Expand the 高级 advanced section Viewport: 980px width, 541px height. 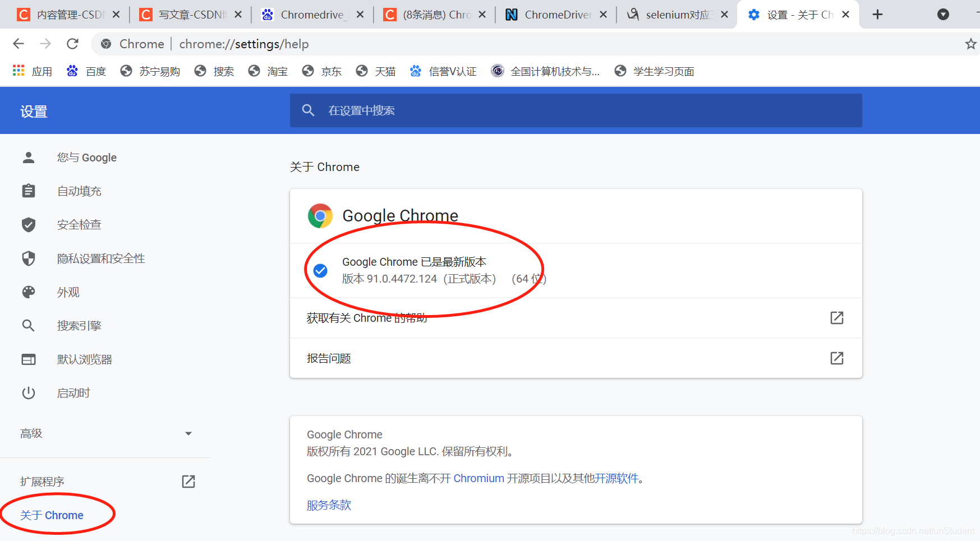[x=105, y=433]
